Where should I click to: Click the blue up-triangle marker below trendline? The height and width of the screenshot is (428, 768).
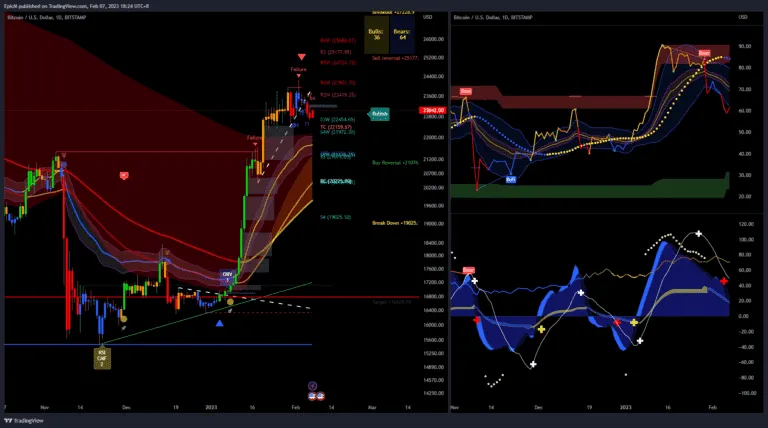219,323
